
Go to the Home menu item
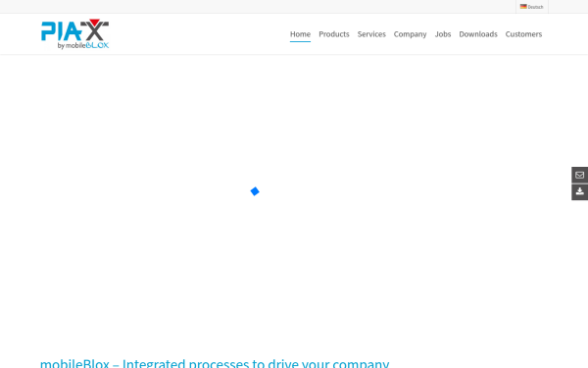300,34
